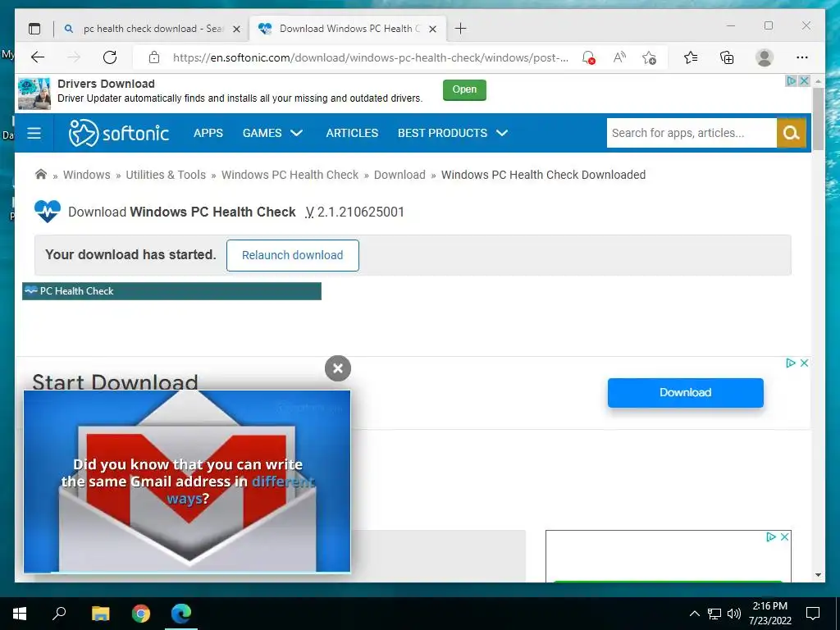This screenshot has width=840, height=630.
Task: Click the Drivers Download ad thumbnail
Action: click(34, 94)
